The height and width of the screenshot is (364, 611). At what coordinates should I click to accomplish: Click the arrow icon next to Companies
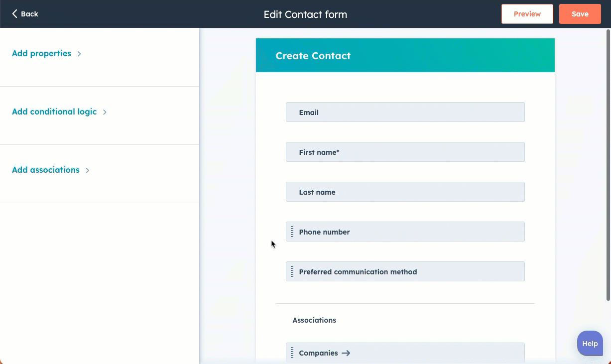click(x=346, y=353)
